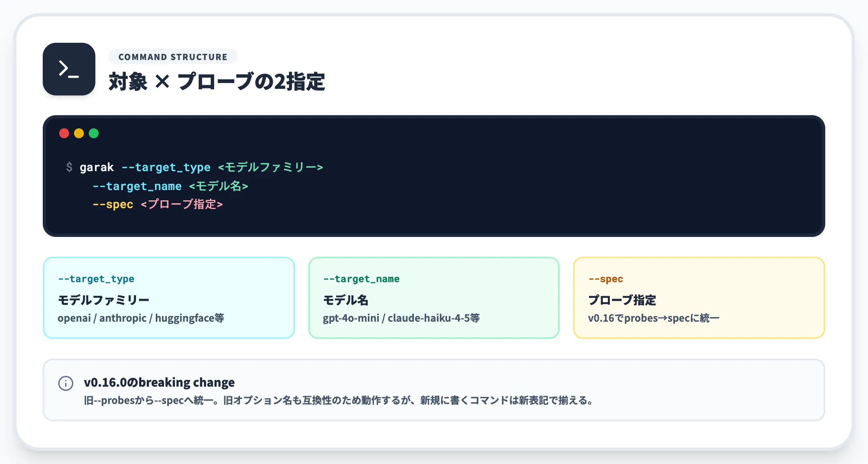Image resolution: width=868 pixels, height=464 pixels.
Task: Click the red window dot
Action: [64, 133]
